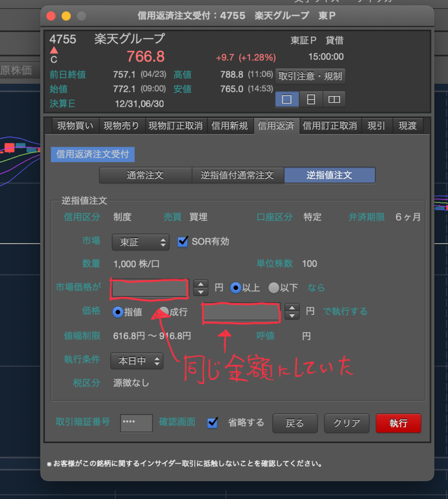Click the 楽天グループ company name

pos(130,39)
